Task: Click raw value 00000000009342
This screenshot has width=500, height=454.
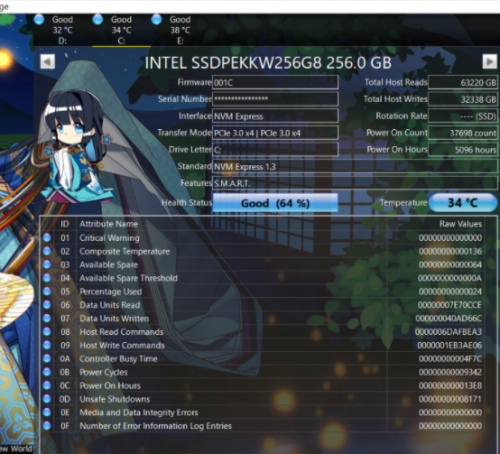Action: click(450, 372)
